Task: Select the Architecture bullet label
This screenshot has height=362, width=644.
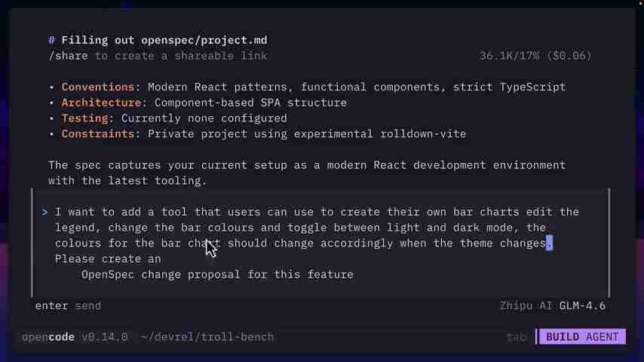Action: [101, 103]
